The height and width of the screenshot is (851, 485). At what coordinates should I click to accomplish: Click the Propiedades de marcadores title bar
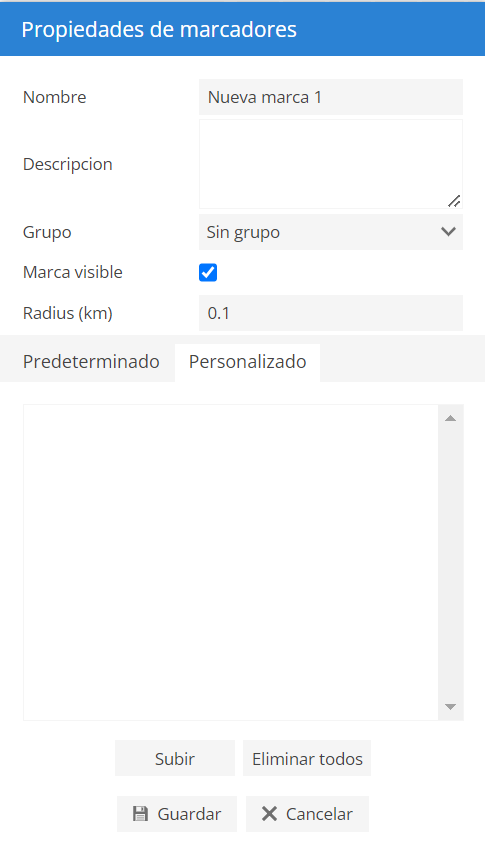pos(242,29)
